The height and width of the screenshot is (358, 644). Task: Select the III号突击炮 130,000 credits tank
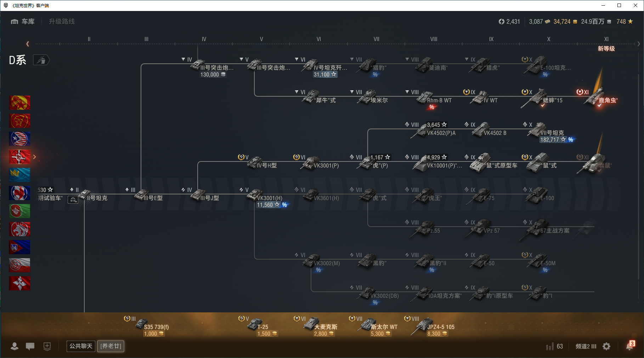tap(207, 67)
